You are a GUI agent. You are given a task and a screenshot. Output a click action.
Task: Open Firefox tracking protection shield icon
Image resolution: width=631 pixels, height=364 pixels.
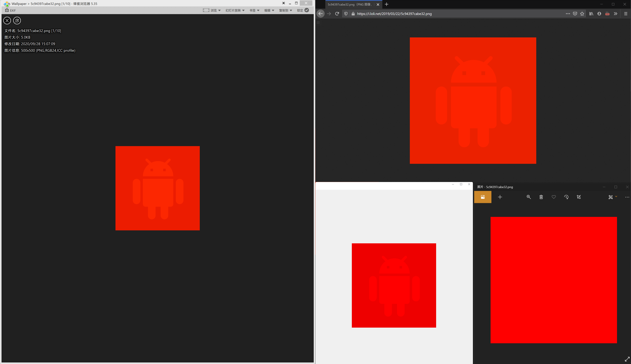[x=346, y=14]
